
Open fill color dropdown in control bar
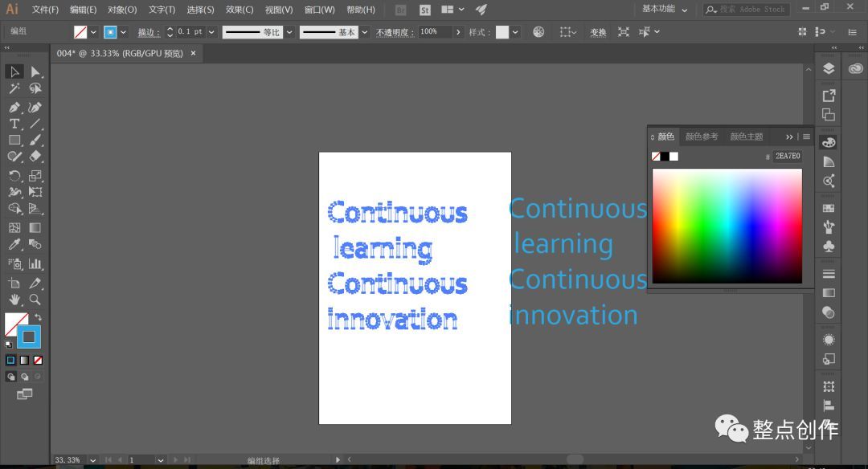(93, 32)
